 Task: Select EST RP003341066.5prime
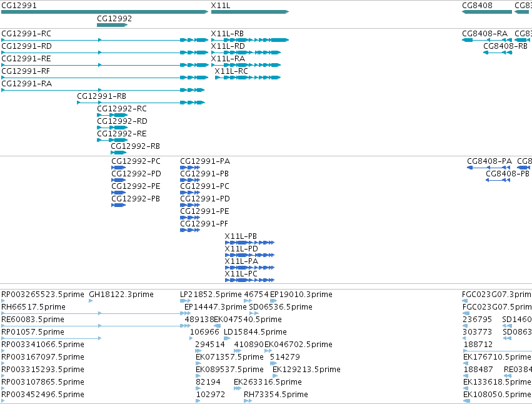pyautogui.click(x=43, y=345)
